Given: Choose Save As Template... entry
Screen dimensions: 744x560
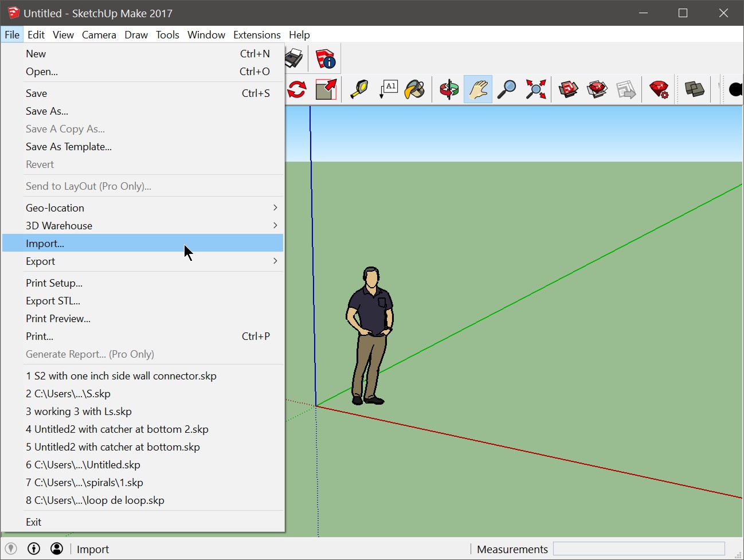Looking at the screenshot, I should [143, 146].
